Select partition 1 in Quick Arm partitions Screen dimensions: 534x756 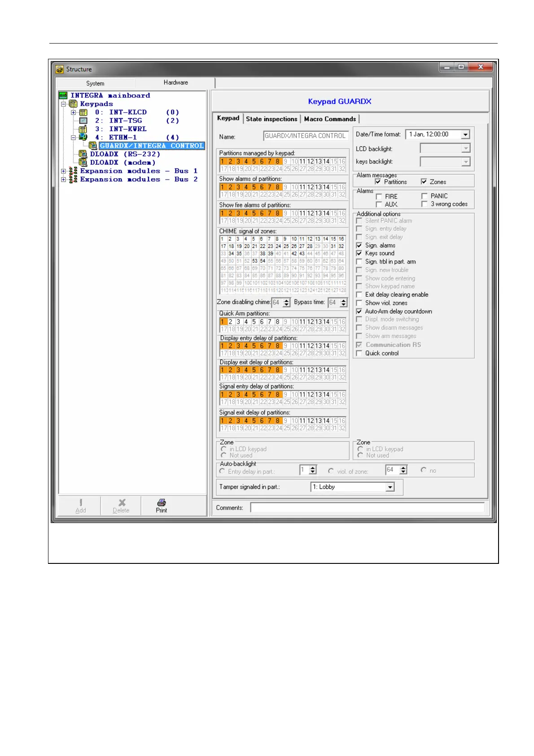(223, 321)
